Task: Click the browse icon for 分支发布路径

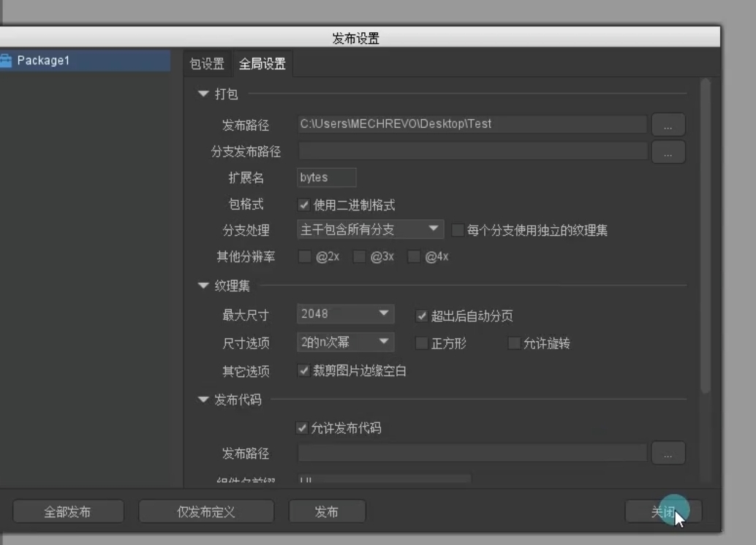Action: click(x=668, y=151)
